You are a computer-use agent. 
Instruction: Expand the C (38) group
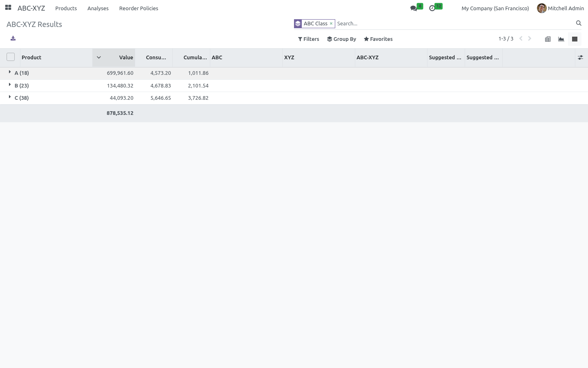click(x=10, y=97)
